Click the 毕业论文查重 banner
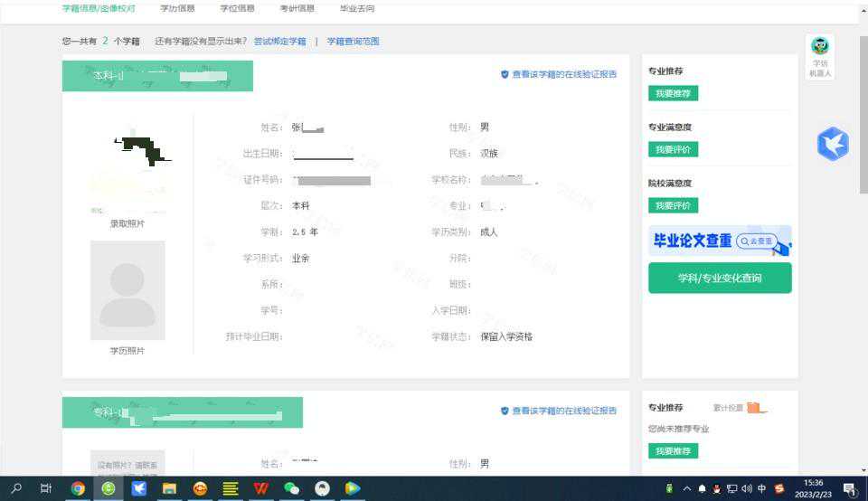The height and width of the screenshot is (501, 868). (x=720, y=241)
